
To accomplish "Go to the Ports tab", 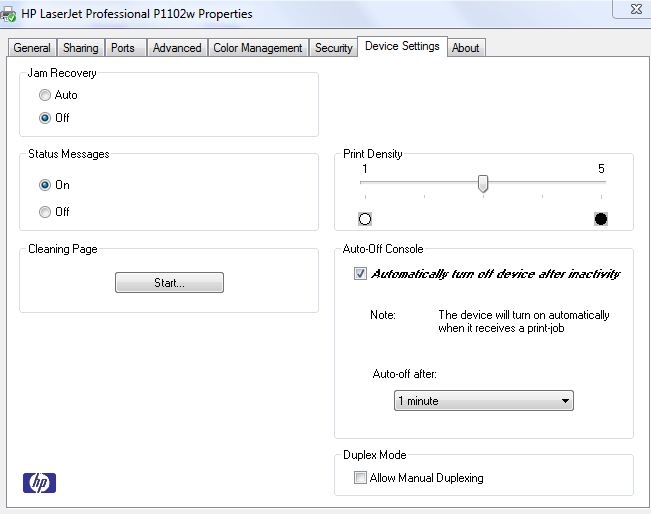I will 123,48.
